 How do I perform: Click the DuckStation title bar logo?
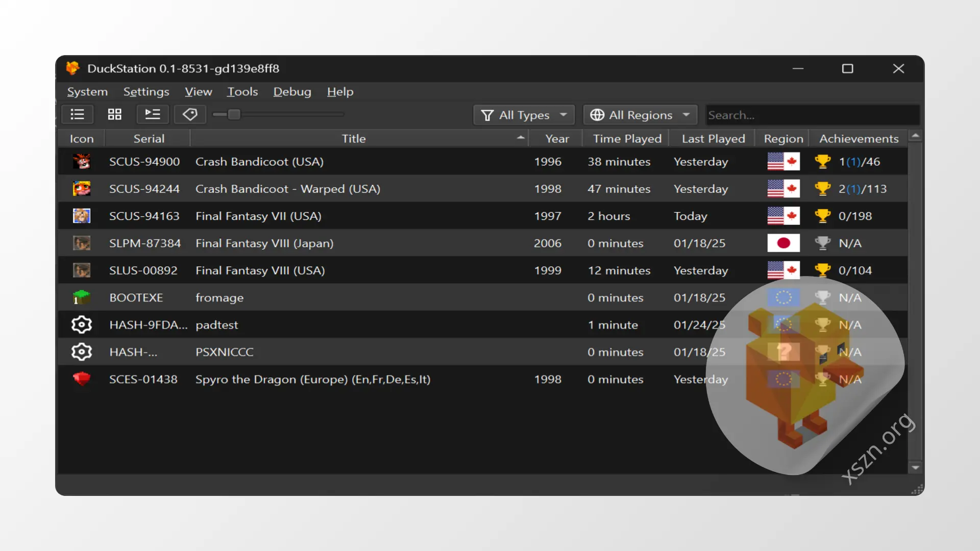coord(72,68)
